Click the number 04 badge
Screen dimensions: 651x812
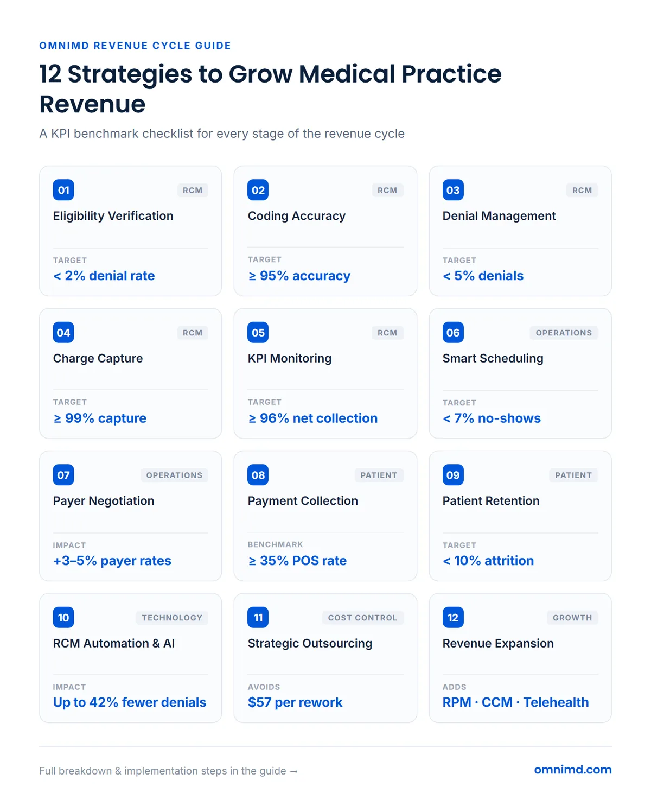pos(63,333)
